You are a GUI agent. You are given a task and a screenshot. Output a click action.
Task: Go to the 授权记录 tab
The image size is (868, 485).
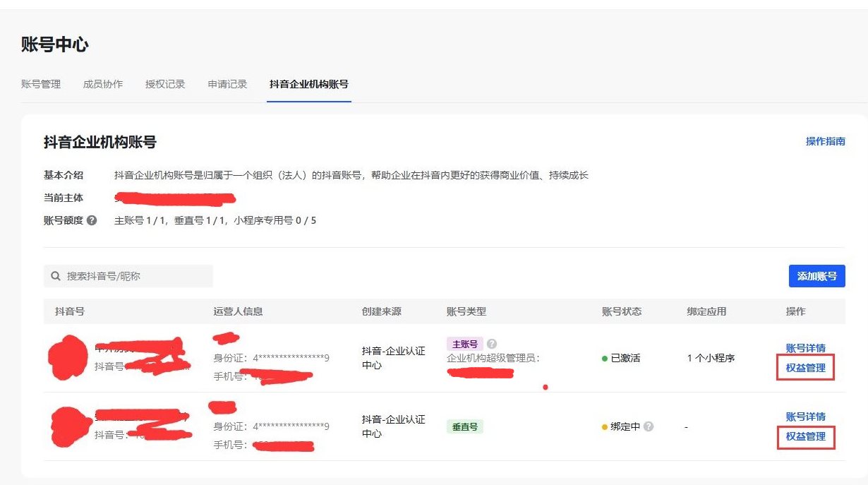coord(165,84)
